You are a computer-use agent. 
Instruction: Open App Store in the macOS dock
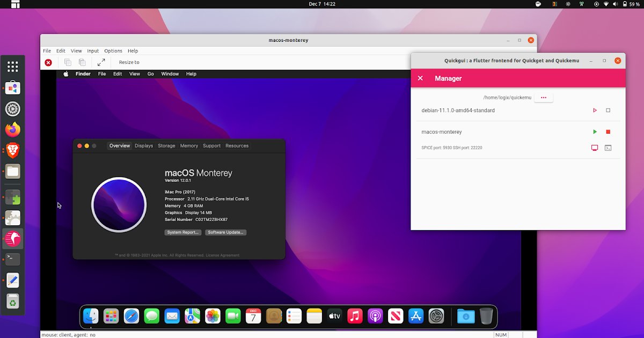(x=416, y=316)
